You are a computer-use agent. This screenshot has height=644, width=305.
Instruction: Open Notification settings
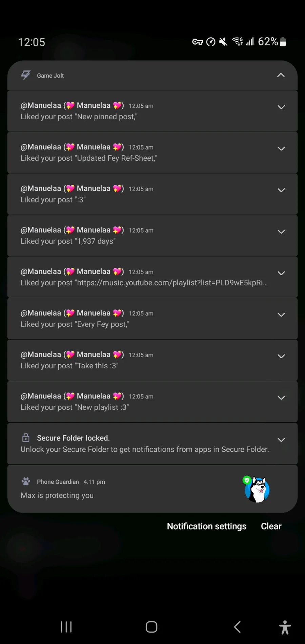point(207,526)
